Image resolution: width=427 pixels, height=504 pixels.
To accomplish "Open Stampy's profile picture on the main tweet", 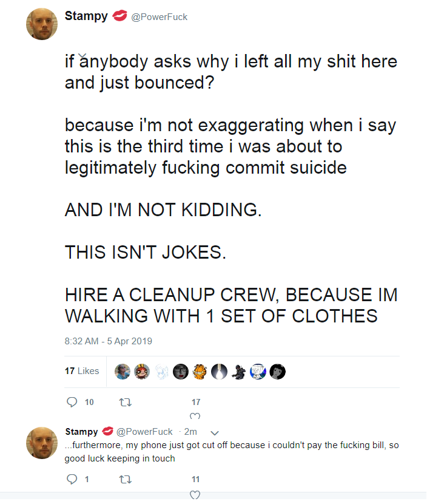I will (42, 24).
